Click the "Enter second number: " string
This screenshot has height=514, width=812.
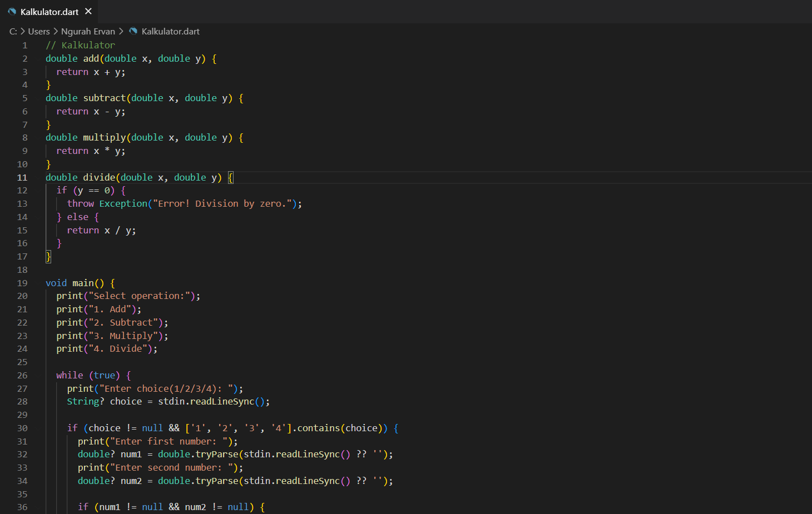coord(171,467)
